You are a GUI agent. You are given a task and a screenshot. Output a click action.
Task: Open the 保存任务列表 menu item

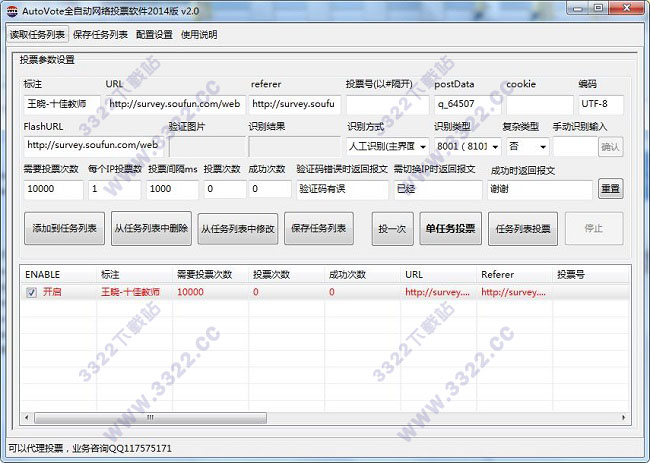[100, 35]
